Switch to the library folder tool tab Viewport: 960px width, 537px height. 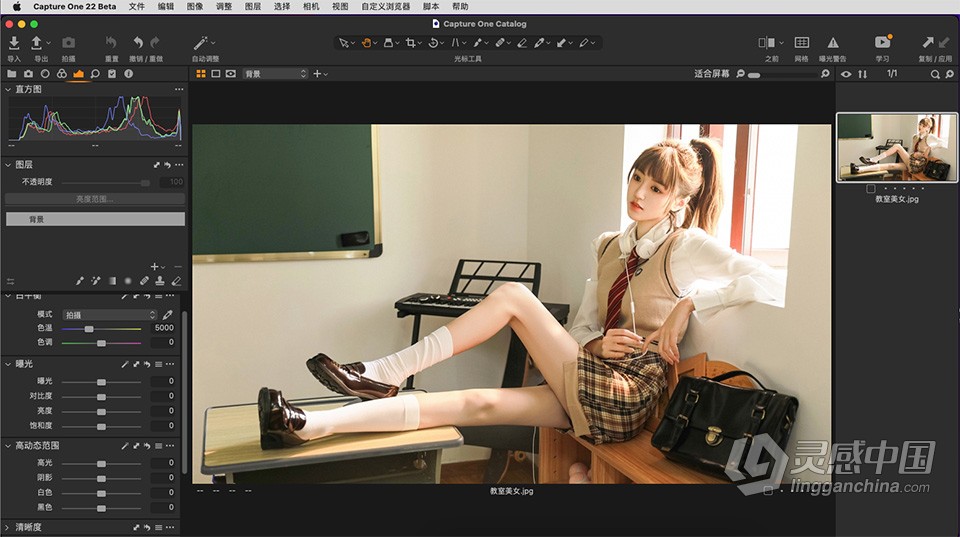coord(12,73)
